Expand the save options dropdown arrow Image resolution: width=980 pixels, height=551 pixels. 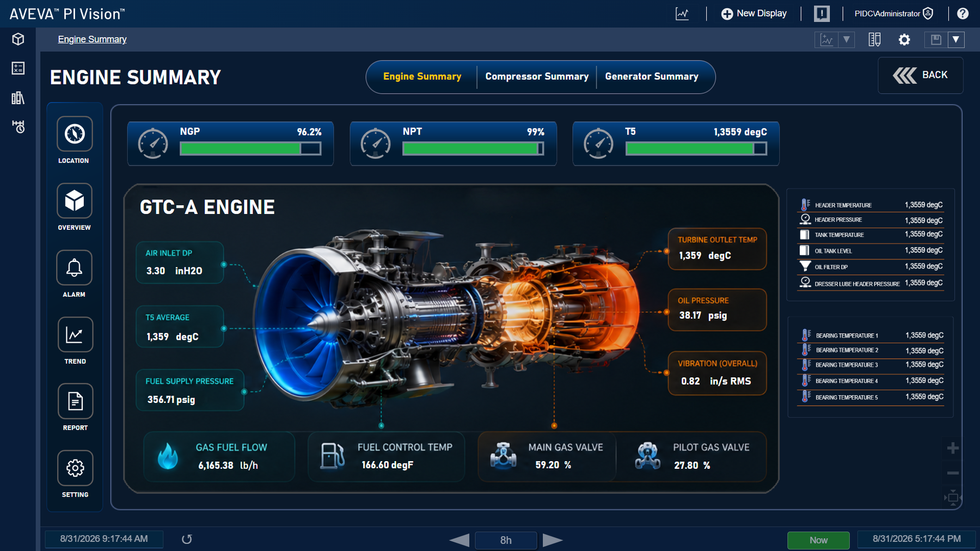click(x=956, y=39)
